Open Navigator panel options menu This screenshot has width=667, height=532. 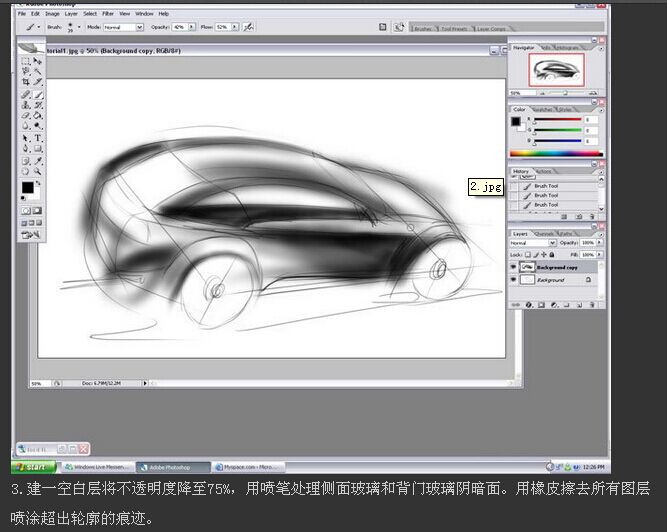(x=601, y=49)
